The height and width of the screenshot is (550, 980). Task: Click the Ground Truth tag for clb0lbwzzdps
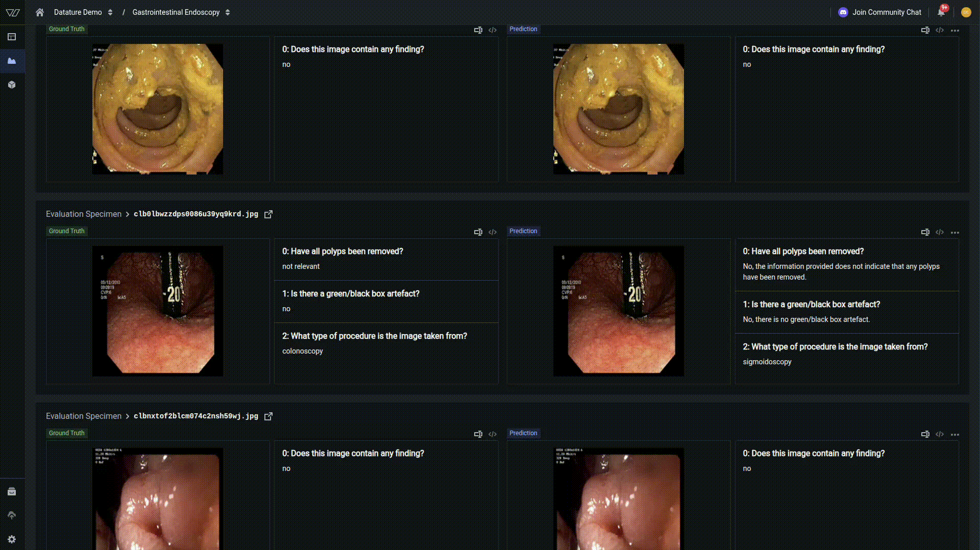pyautogui.click(x=67, y=231)
